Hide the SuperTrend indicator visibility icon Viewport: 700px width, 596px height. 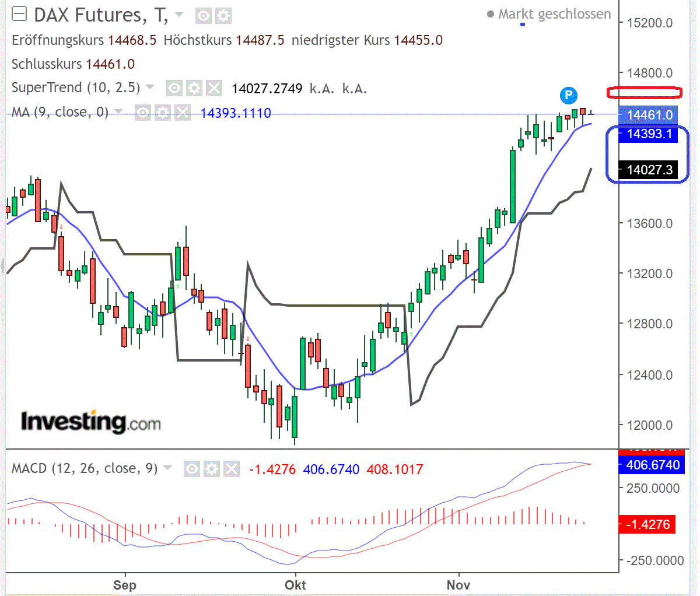174,87
